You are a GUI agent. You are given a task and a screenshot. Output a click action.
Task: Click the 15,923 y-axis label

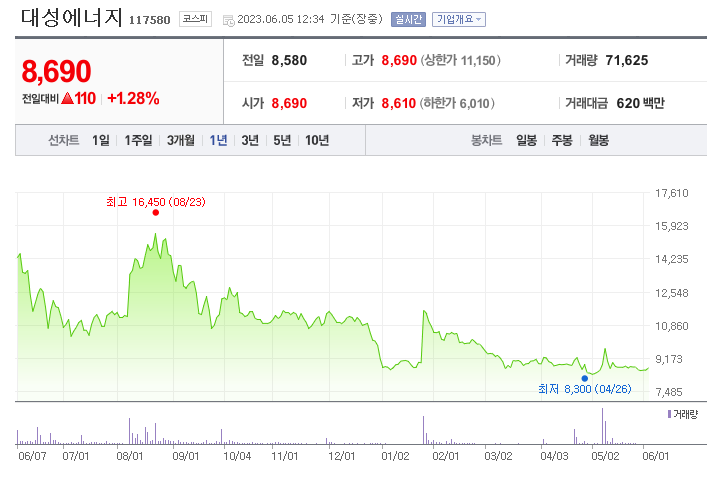(x=672, y=226)
